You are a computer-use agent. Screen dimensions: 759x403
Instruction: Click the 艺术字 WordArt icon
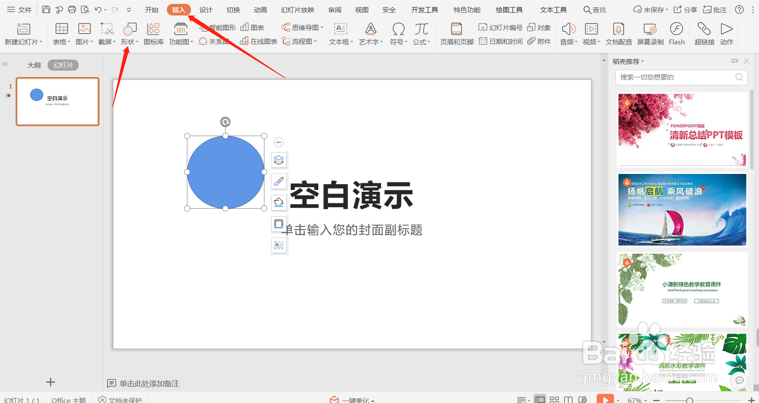click(x=371, y=29)
